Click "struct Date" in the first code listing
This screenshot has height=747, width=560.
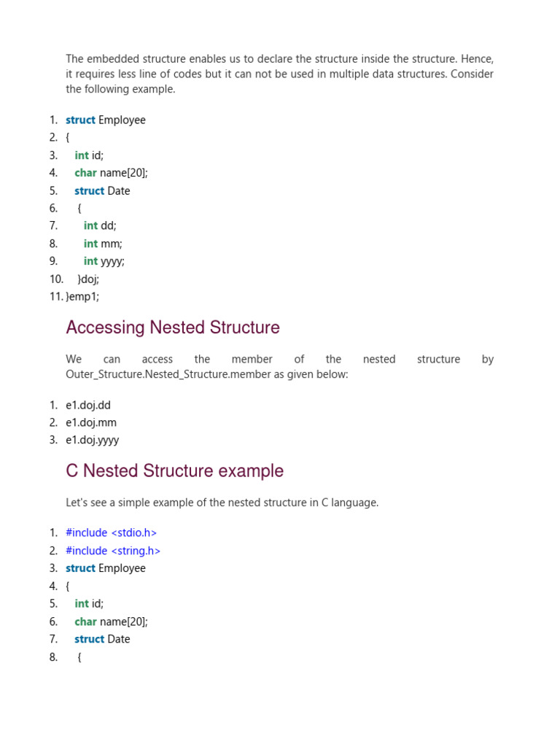click(102, 190)
